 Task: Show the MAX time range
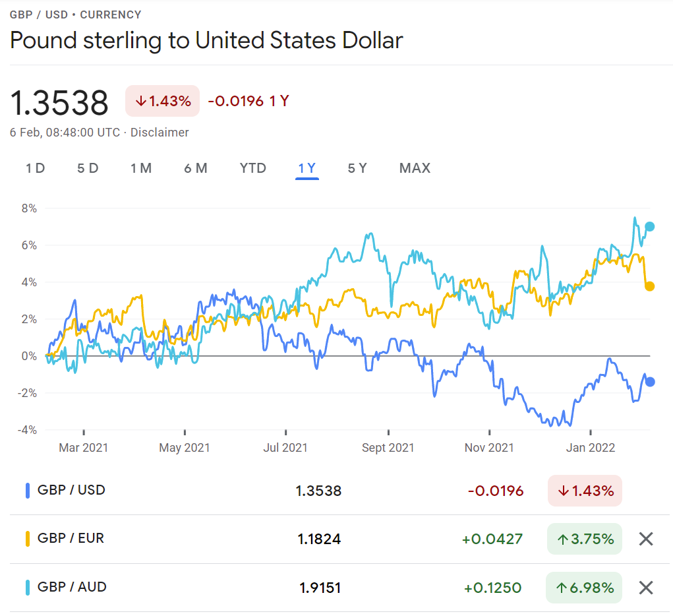click(x=415, y=168)
